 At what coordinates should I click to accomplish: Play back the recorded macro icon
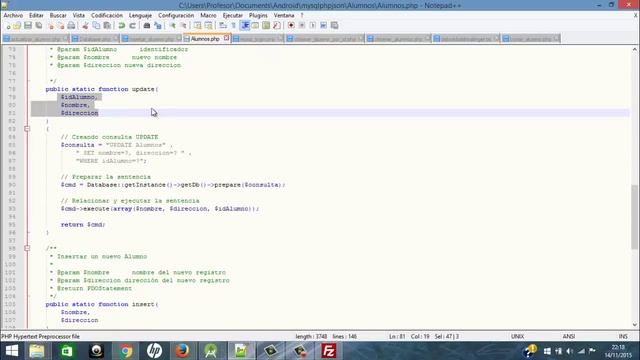(313, 26)
